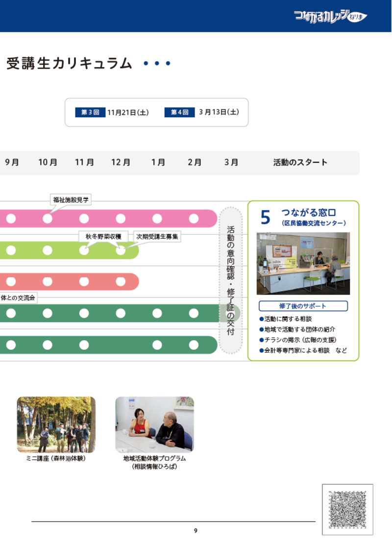Click the 体との交流会 callout label

click(19, 298)
